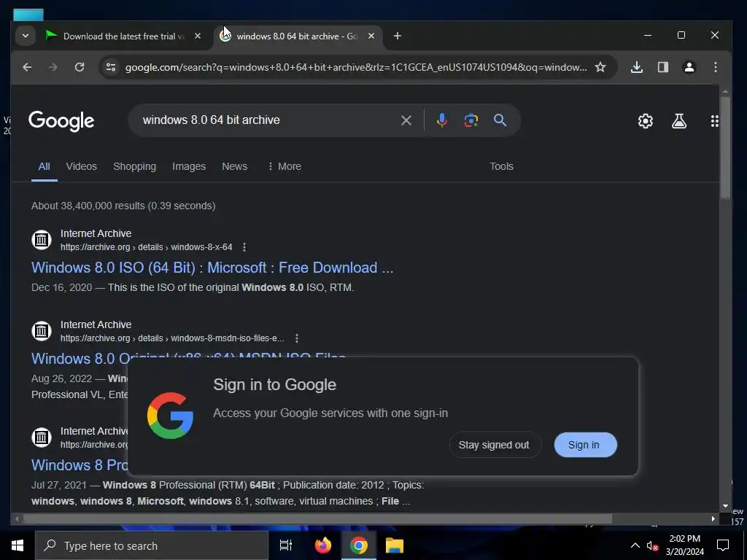Click inside the Google search box
The width and height of the screenshot is (747, 560).
pyautogui.click(x=267, y=120)
